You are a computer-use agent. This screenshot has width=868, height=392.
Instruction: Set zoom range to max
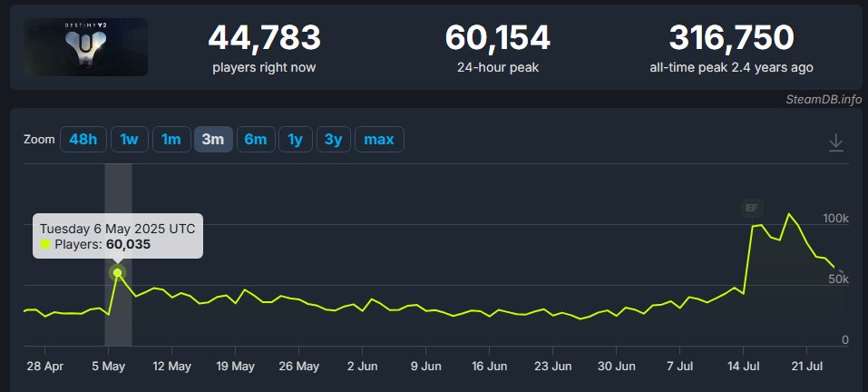coord(379,139)
